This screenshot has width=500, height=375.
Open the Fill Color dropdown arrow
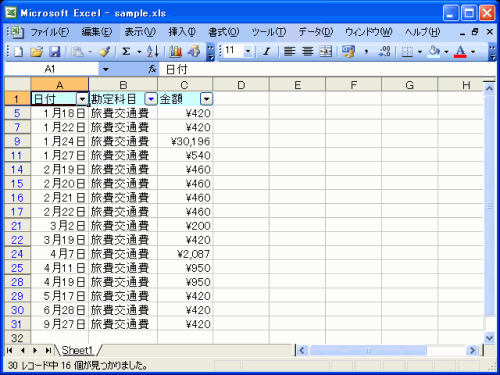(x=446, y=52)
